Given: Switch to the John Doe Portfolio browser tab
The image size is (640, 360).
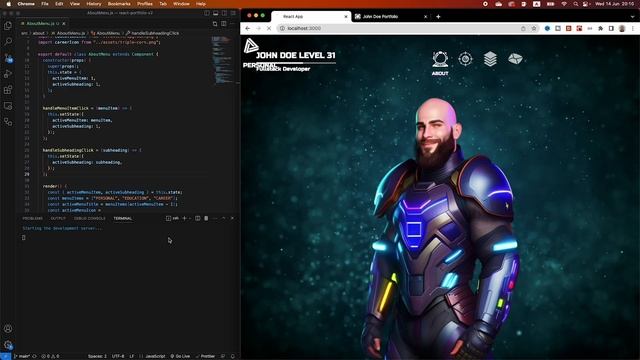Looking at the screenshot, I should [391, 17].
